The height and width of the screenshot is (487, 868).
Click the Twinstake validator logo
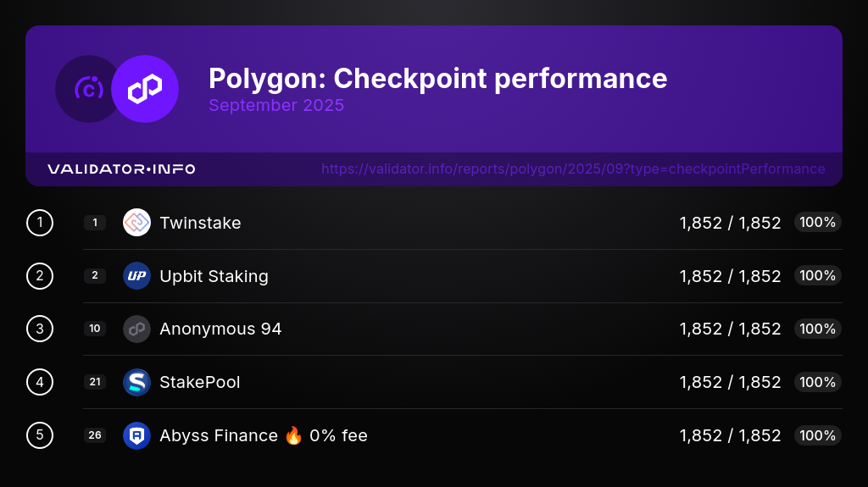click(x=136, y=223)
